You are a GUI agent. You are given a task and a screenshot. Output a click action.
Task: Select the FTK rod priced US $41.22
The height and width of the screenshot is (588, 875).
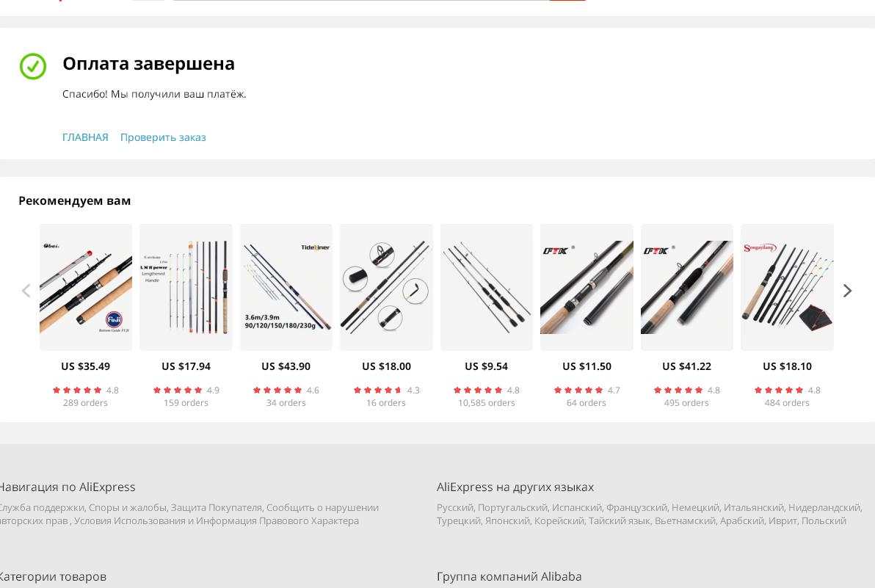tap(687, 287)
